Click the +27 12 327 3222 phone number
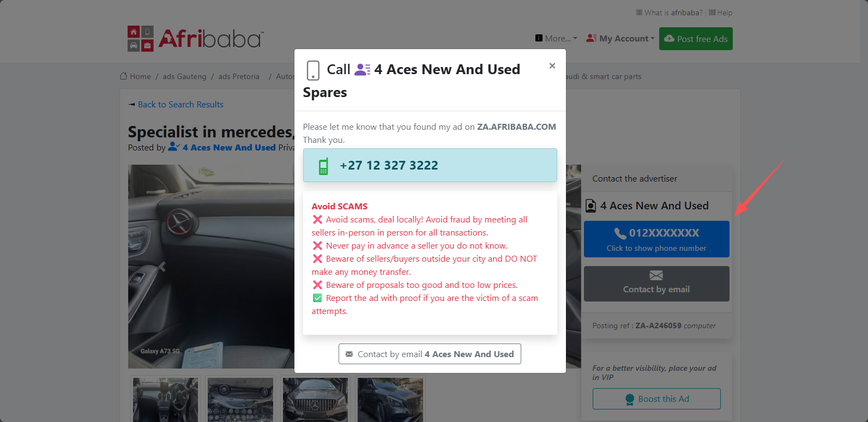Screen dimensions: 868x422 pos(389,165)
